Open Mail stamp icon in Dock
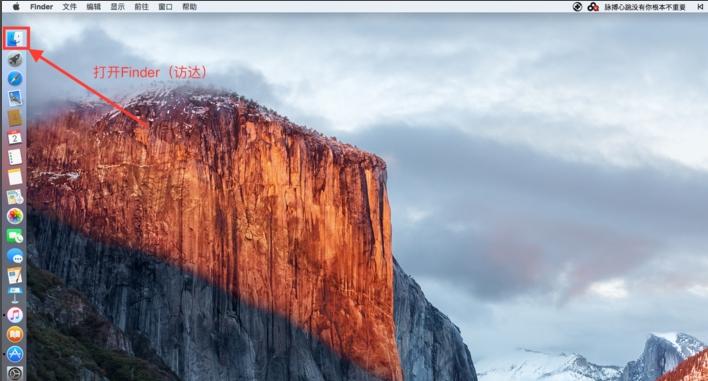708x381 pixels. click(x=15, y=98)
